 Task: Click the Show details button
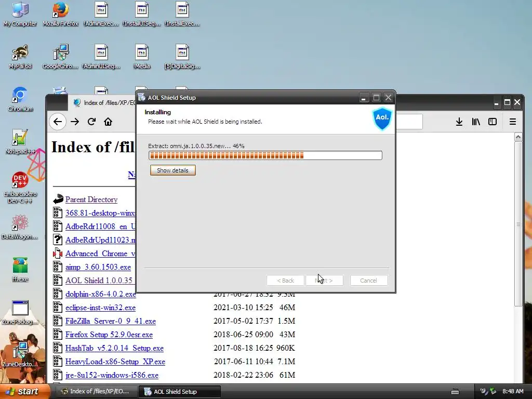point(172,170)
